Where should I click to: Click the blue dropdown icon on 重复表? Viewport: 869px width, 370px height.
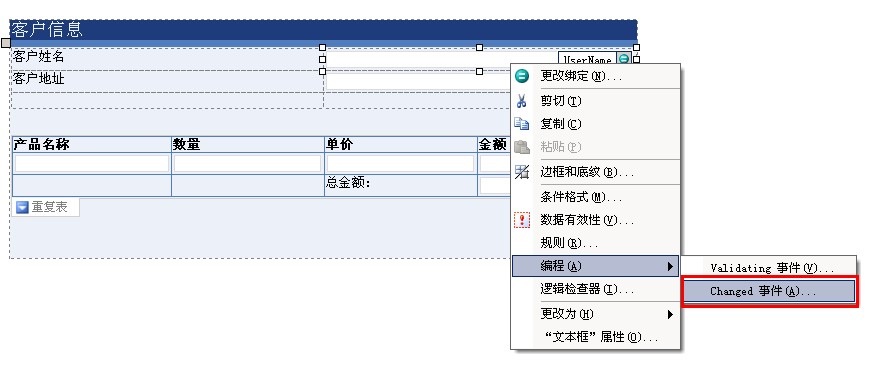(22, 207)
